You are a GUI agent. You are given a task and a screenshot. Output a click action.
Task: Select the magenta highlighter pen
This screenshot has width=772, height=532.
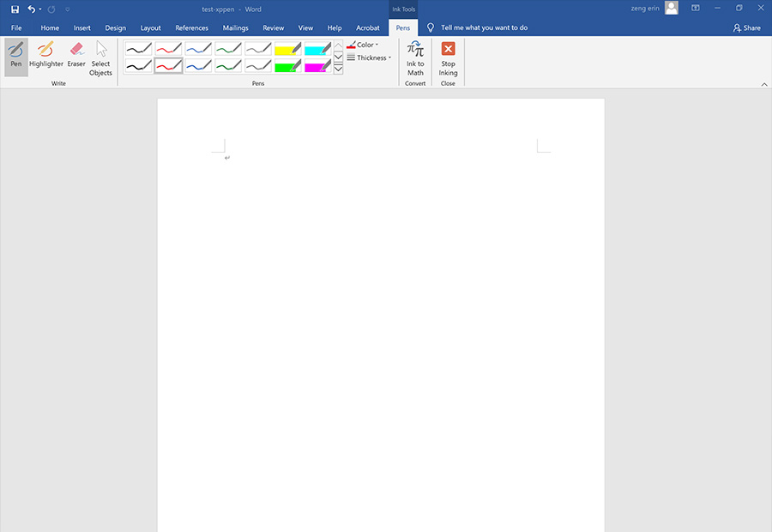tap(318, 65)
